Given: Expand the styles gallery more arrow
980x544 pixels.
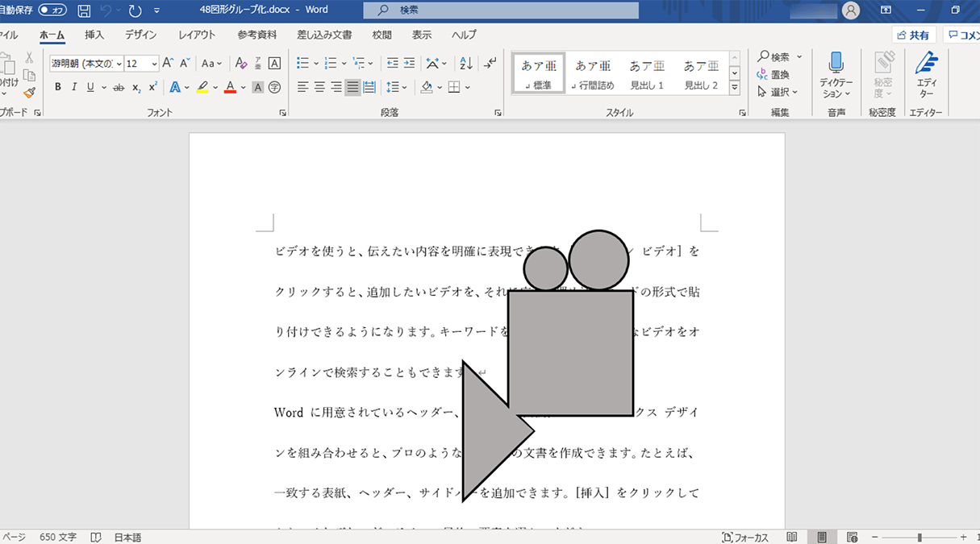Looking at the screenshot, I should [x=734, y=86].
